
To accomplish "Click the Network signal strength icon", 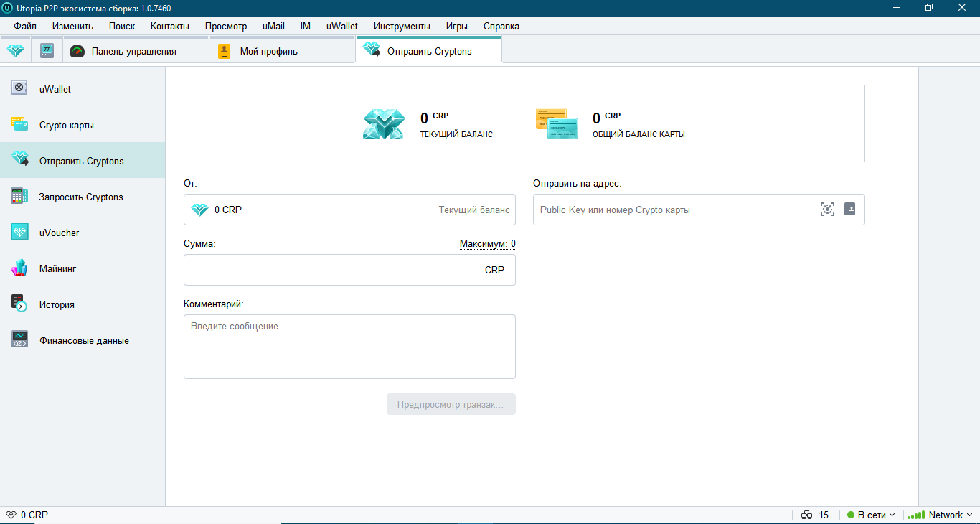I will [x=916, y=515].
